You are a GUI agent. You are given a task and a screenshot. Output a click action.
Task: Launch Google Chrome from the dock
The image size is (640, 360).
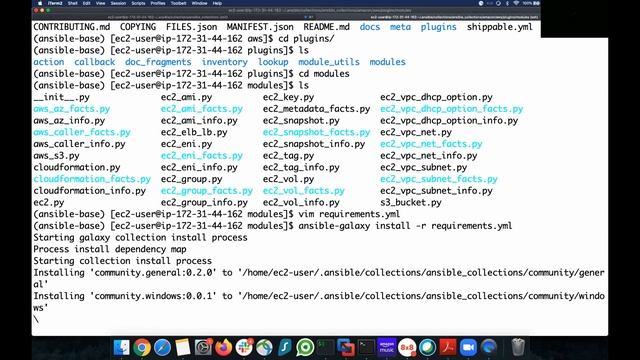tap(142, 347)
